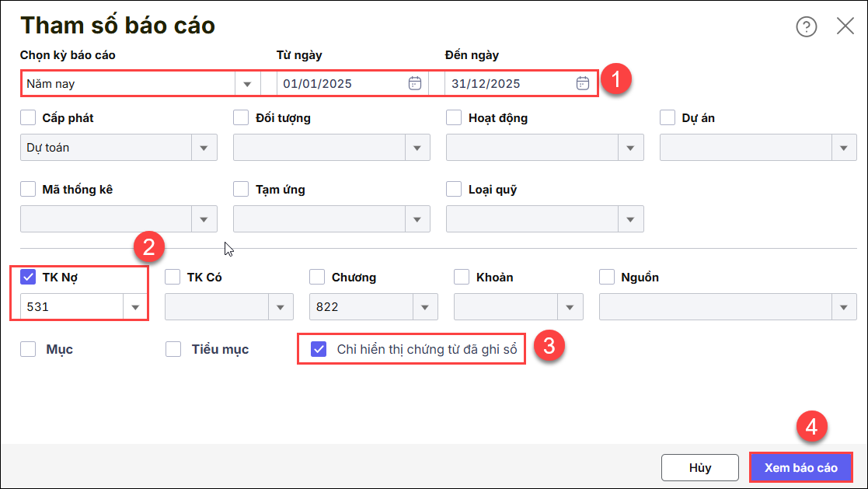This screenshot has height=489, width=868.
Task: Expand the Chương 822 dropdown arrow
Action: point(425,307)
